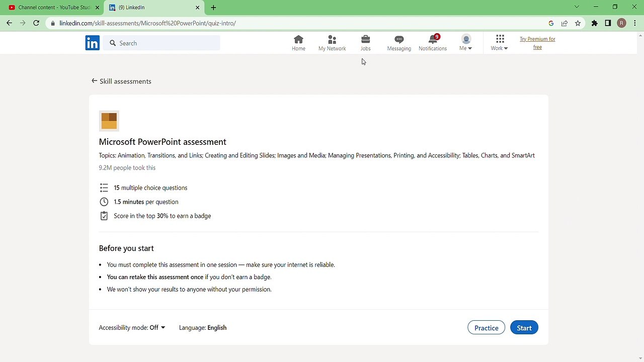Image resolution: width=644 pixels, height=362 pixels.
Task: Open a new browser tab
Action: (x=213, y=8)
